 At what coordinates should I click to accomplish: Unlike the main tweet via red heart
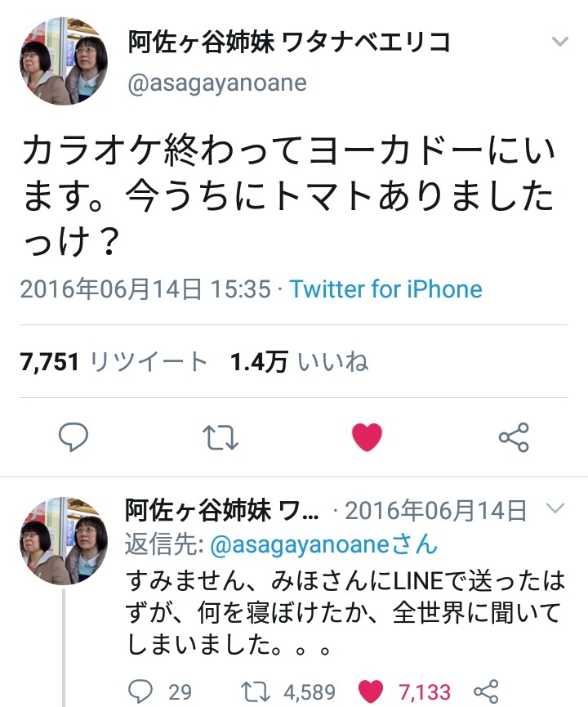click(x=367, y=437)
